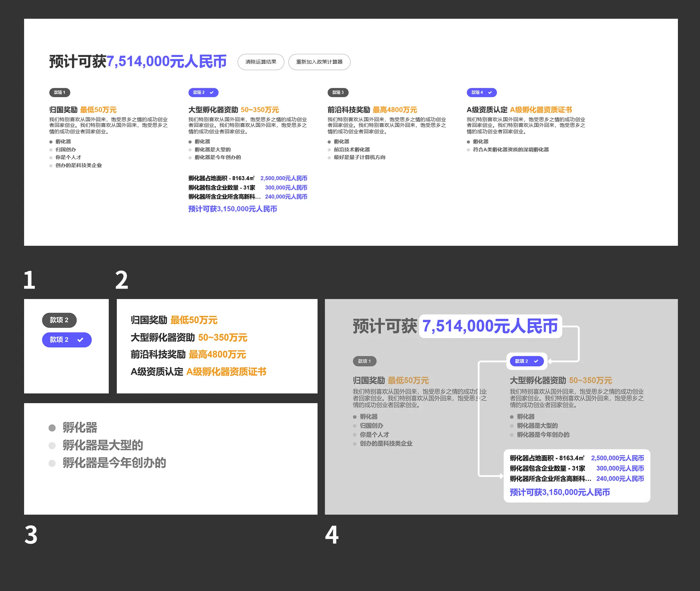700x591 pixels.
Task: Click the large 7,514,000元人民币 total in top panel
Action: [x=166, y=62]
